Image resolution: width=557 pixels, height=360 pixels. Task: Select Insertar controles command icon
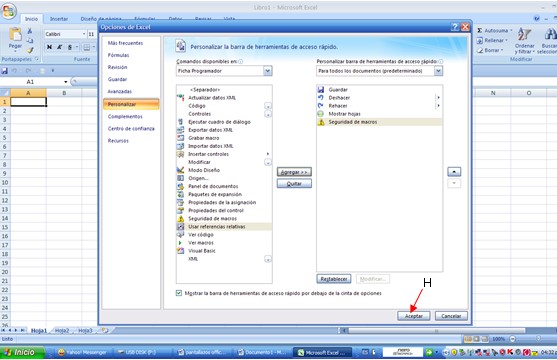pos(180,154)
